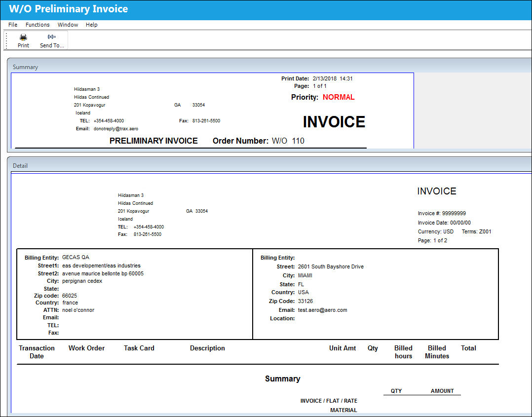
Task: Click country france value
Action: 70,303
